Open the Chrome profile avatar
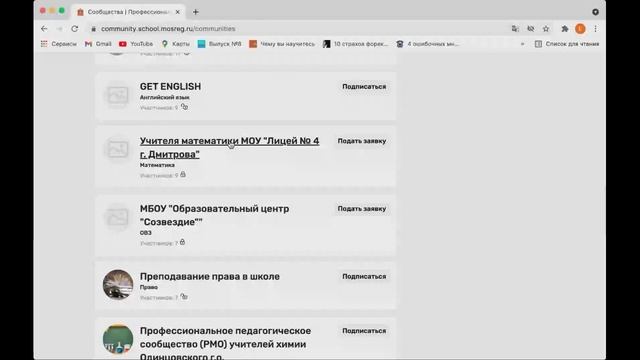This screenshot has height=360, width=640. click(x=580, y=29)
